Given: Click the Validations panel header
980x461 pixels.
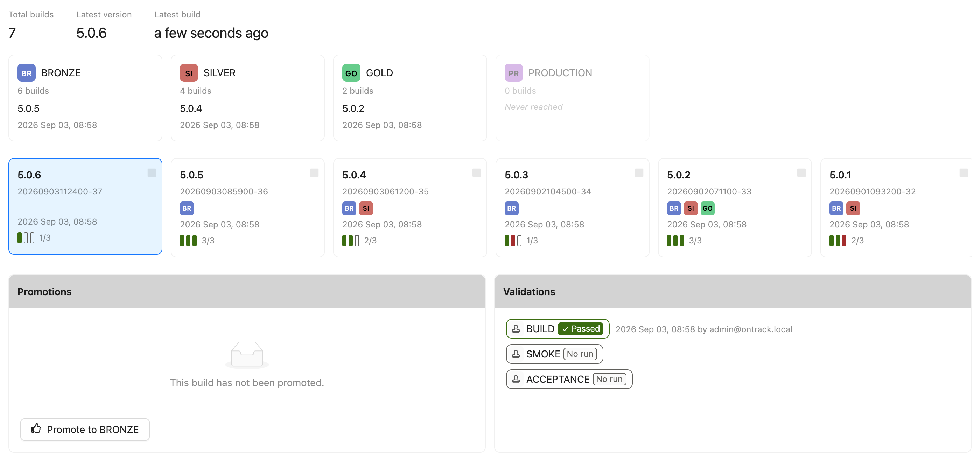Looking at the screenshot, I should click(x=733, y=291).
